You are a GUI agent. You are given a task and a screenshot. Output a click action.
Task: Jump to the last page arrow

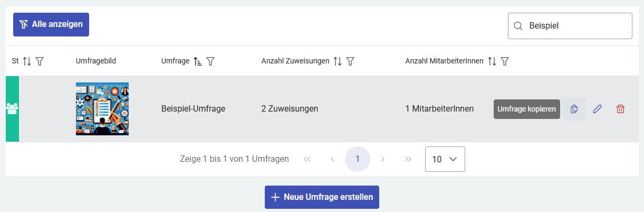coord(408,159)
